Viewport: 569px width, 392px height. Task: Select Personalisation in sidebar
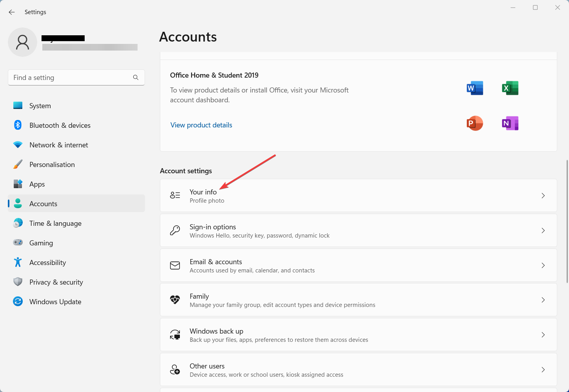pos(76,164)
